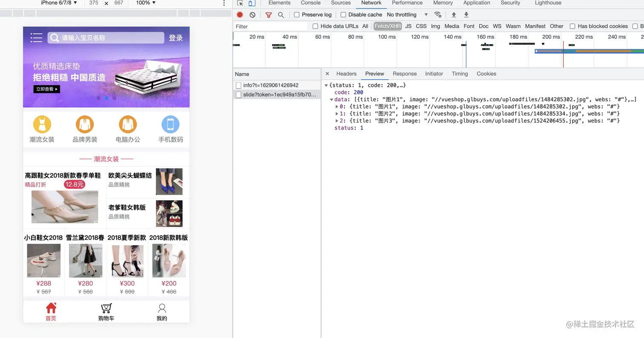Close the request details pane

click(x=327, y=74)
